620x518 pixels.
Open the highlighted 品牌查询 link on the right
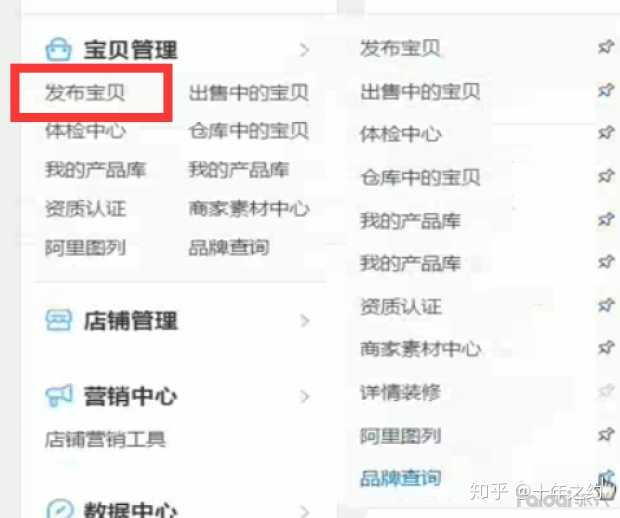[x=400, y=478]
